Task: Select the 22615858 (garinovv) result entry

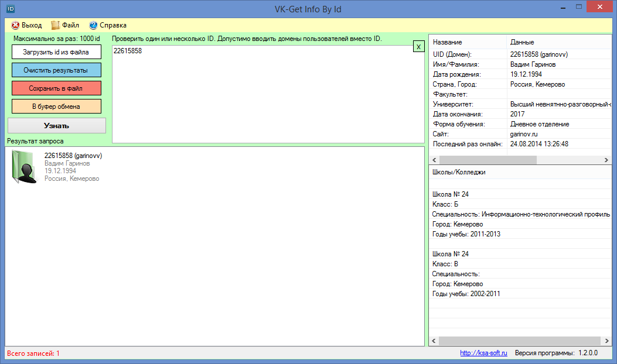Action: pos(73,156)
